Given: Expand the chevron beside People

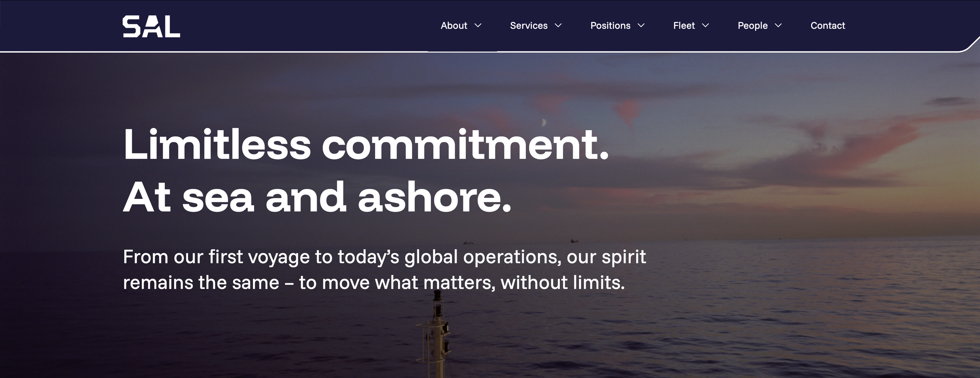Looking at the screenshot, I should click(x=778, y=25).
